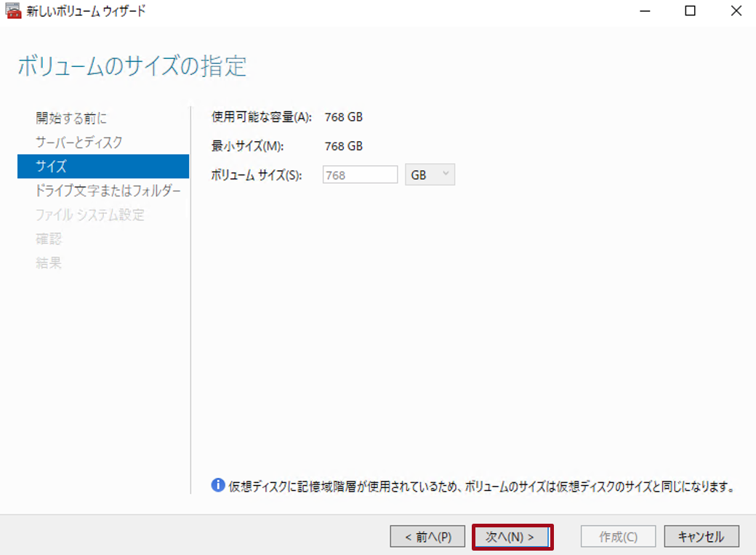Select the 確認 step in the sidebar
The height and width of the screenshot is (555, 756).
pyautogui.click(x=48, y=239)
